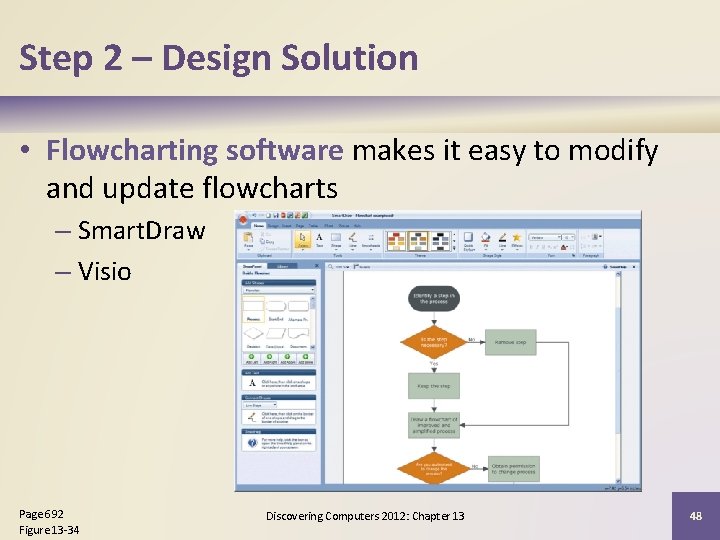Expand the theme gallery more arrow
The width and height of the screenshot is (720, 540).
click(x=455, y=248)
